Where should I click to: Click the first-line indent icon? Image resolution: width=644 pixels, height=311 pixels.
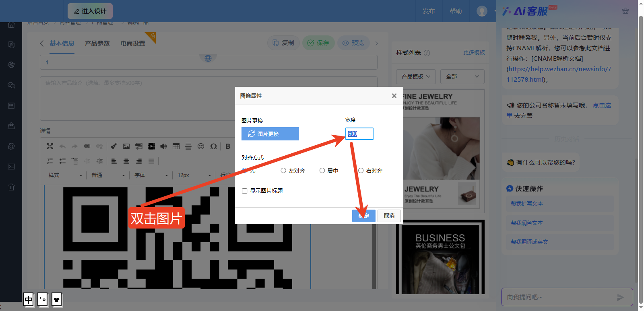point(75,161)
